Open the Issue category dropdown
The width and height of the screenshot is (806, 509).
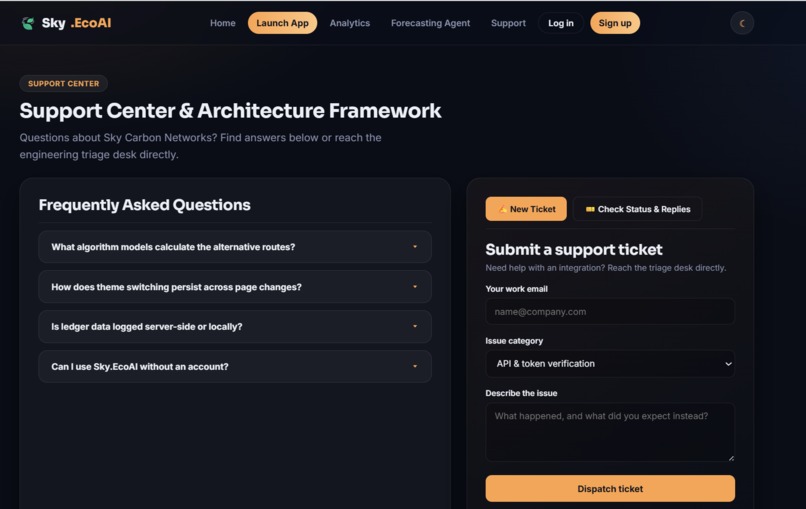click(x=610, y=363)
